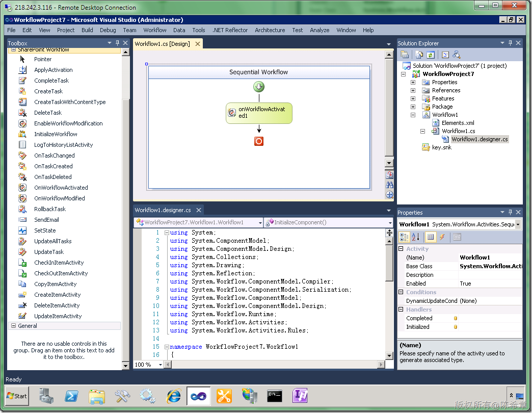This screenshot has height=413, width=532.
Task: Select the Pointer tool in Toolbox
Action: pyautogui.click(x=42, y=59)
